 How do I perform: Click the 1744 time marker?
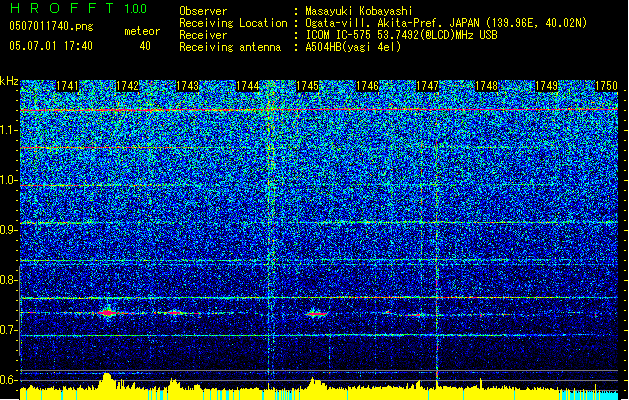coord(248,86)
